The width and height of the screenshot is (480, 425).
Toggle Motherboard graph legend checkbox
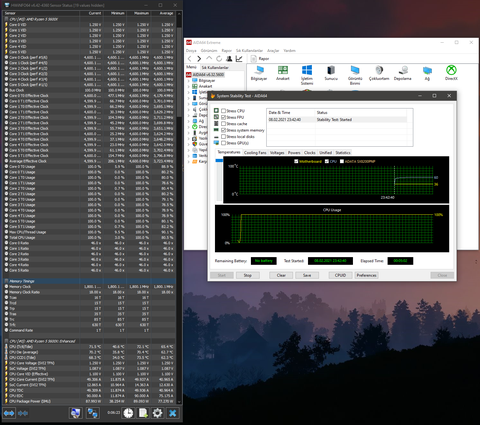pyautogui.click(x=296, y=161)
